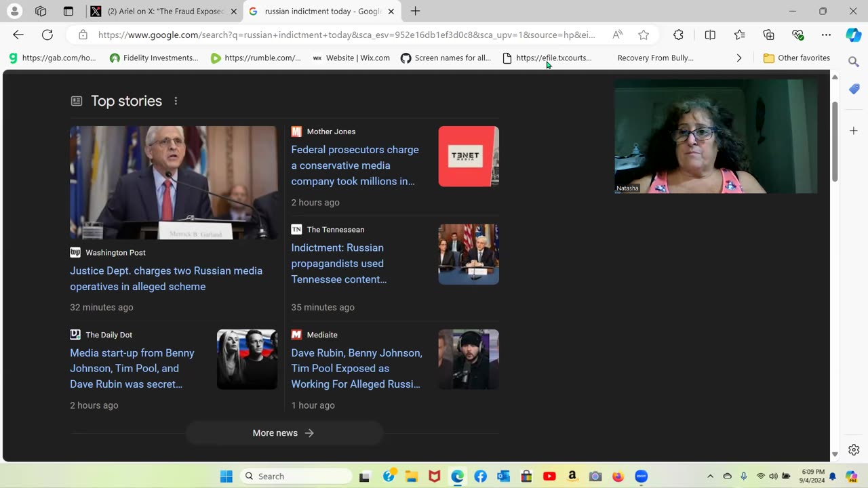
Task: Open a new tab with plus button
Action: (x=415, y=12)
